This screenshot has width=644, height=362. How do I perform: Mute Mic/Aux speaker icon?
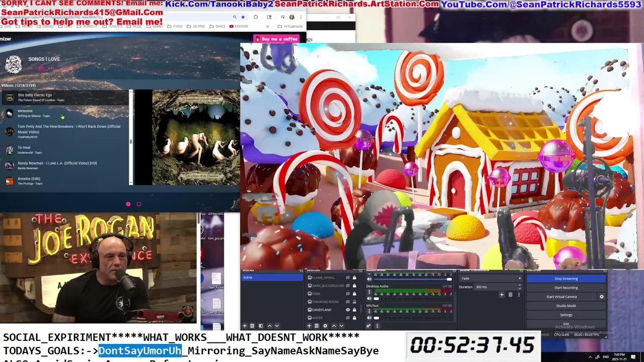tap(369, 318)
